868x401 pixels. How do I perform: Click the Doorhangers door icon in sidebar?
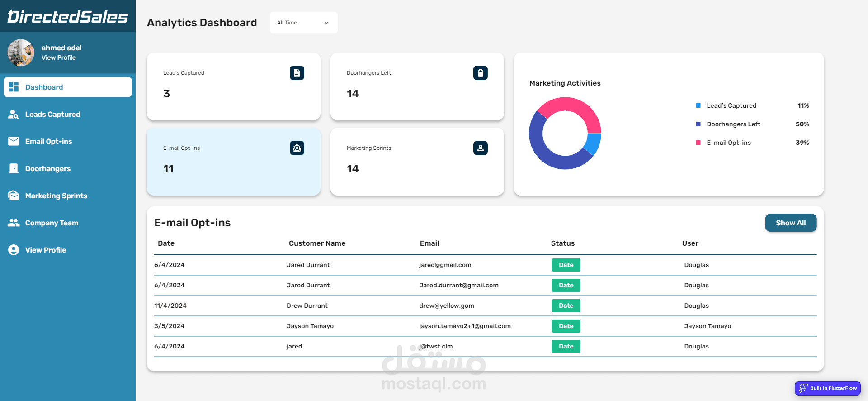point(14,168)
